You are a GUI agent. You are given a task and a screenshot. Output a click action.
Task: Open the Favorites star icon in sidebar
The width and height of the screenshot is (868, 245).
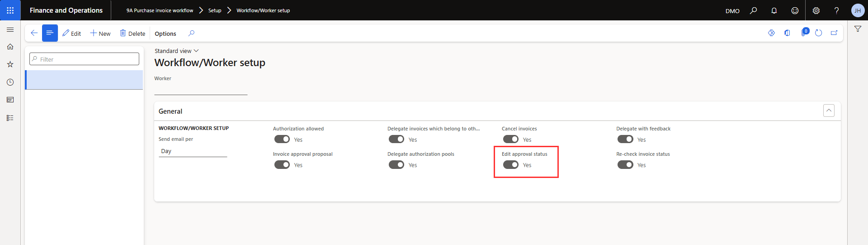click(10, 64)
